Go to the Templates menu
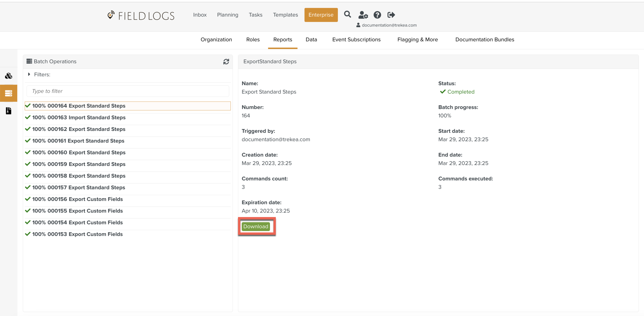The image size is (644, 316). (x=285, y=15)
